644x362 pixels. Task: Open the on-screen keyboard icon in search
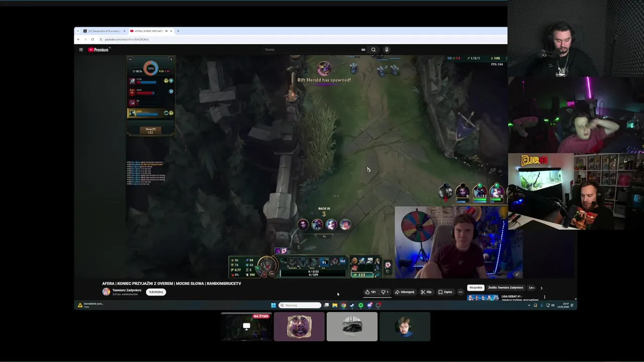[363, 49]
